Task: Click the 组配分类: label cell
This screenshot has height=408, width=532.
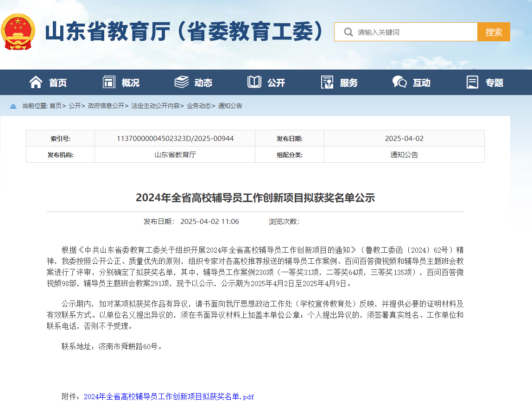Action: point(290,155)
